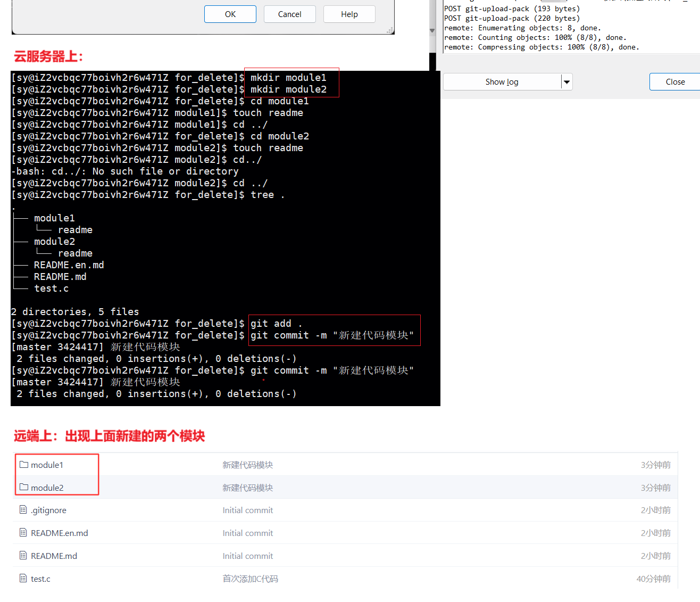The image size is (700, 602).
Task: Open the README.md file
Action: coord(54,556)
